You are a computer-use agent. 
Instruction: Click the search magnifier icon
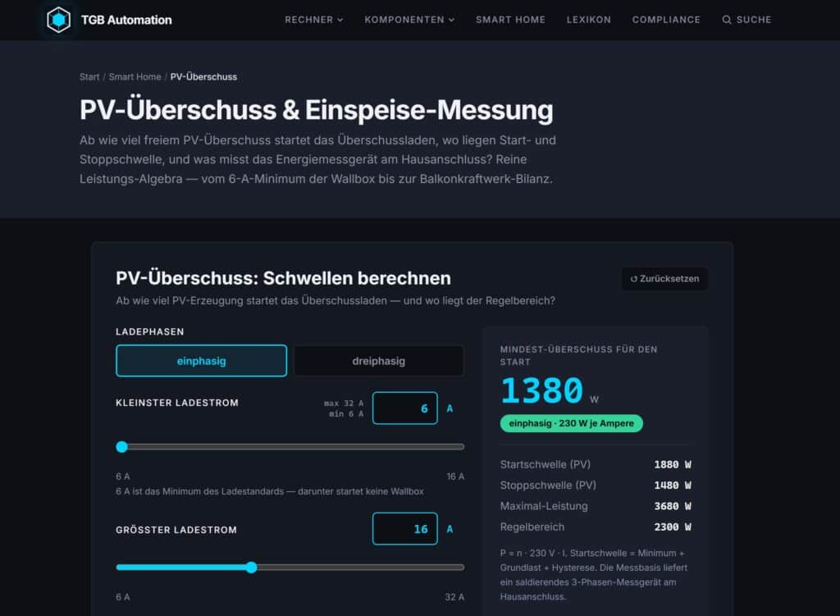(727, 20)
